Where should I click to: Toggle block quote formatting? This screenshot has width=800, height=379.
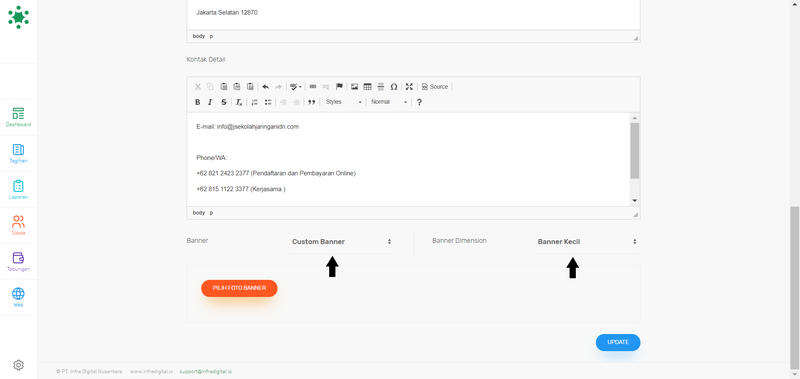[312, 102]
